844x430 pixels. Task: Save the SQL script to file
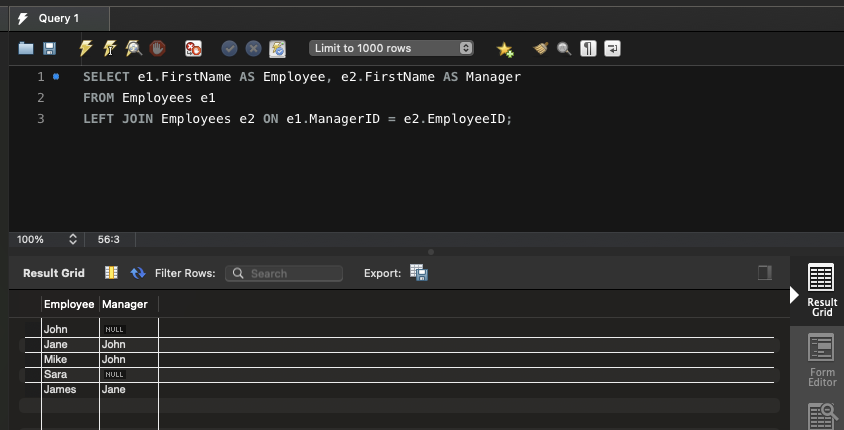click(x=48, y=48)
